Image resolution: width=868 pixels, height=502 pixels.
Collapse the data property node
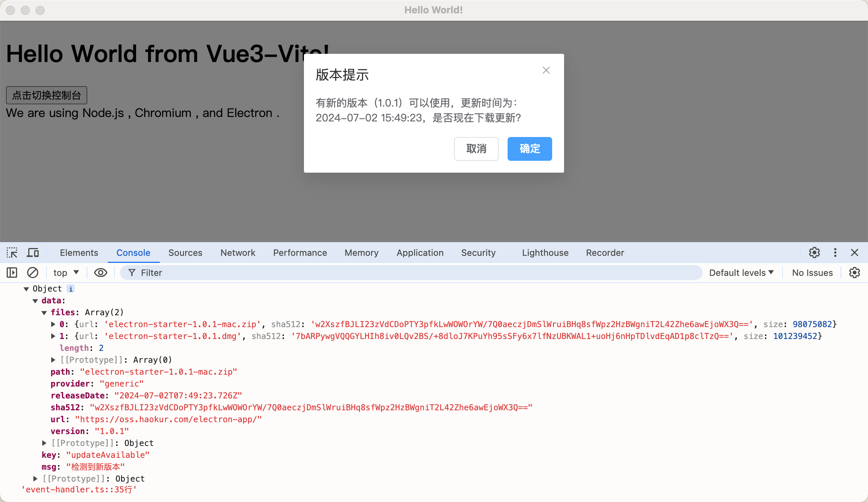(35, 301)
